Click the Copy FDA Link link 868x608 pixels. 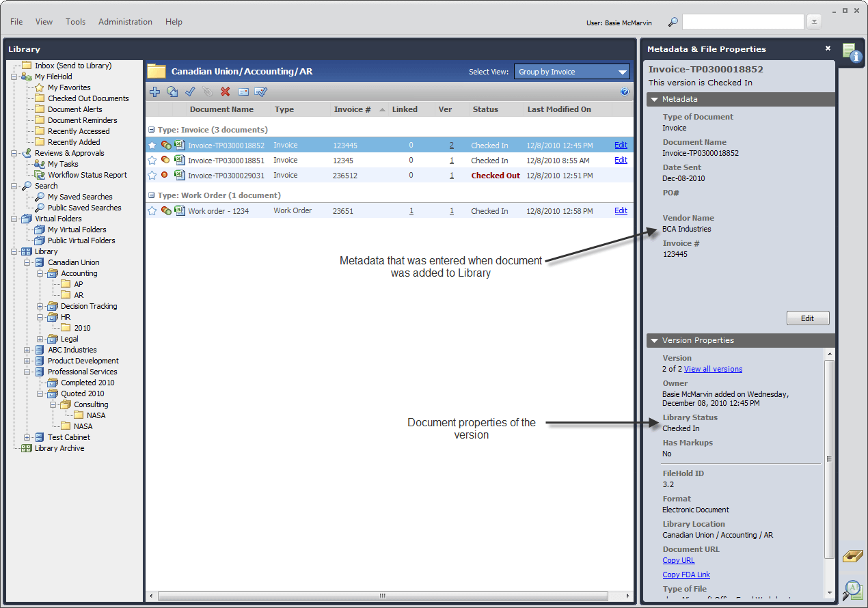coord(686,575)
